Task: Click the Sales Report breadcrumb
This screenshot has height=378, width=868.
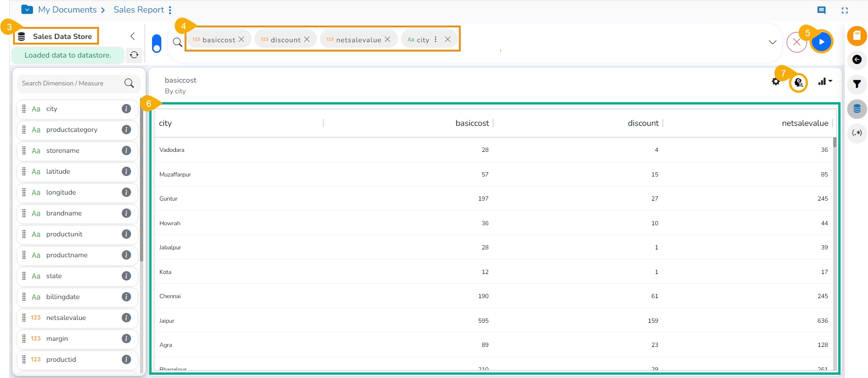Action: pyautogui.click(x=139, y=10)
